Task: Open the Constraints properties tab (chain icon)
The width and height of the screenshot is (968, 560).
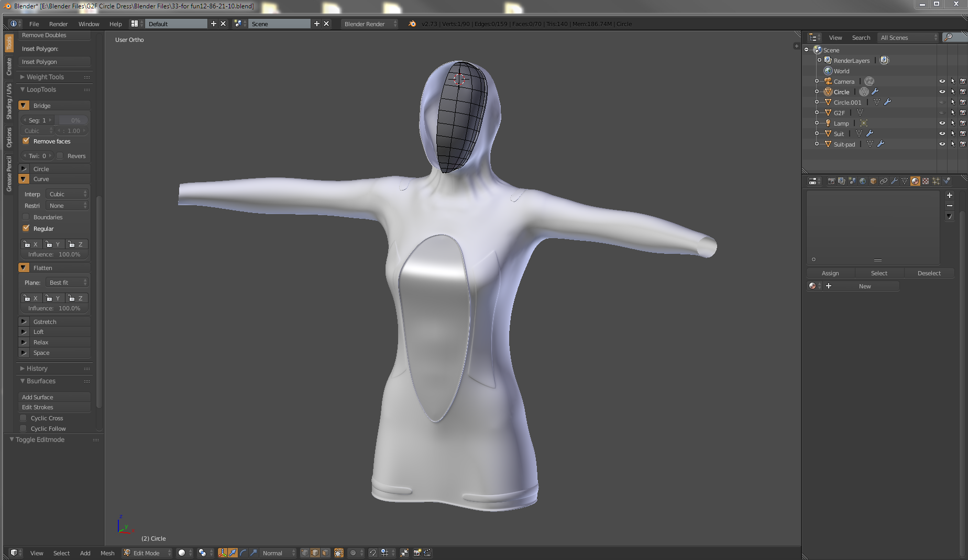Action: click(x=884, y=181)
